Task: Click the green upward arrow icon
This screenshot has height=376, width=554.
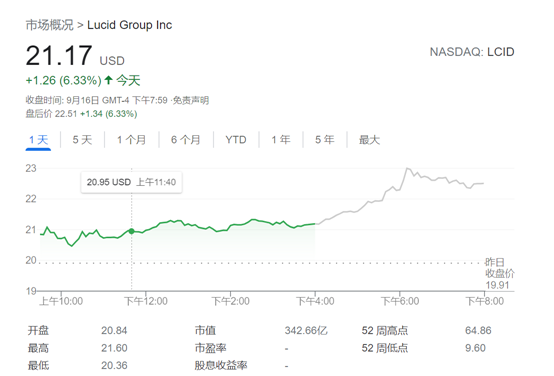Action: [108, 80]
